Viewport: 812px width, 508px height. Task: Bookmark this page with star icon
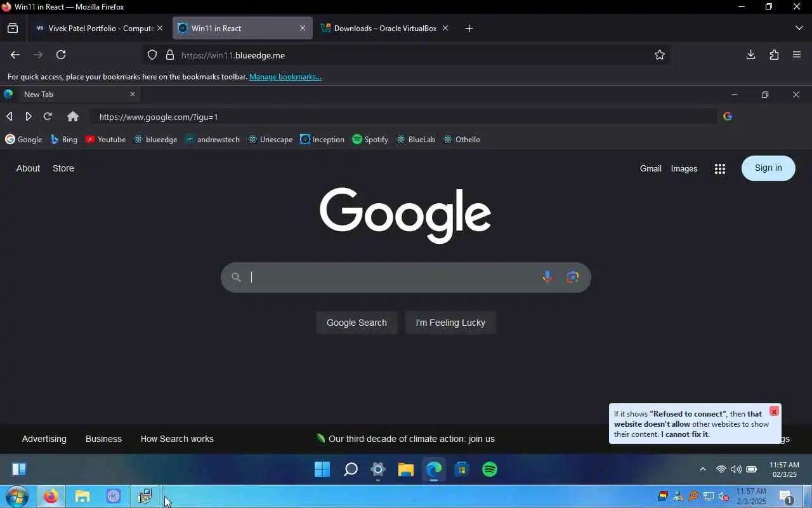point(660,55)
